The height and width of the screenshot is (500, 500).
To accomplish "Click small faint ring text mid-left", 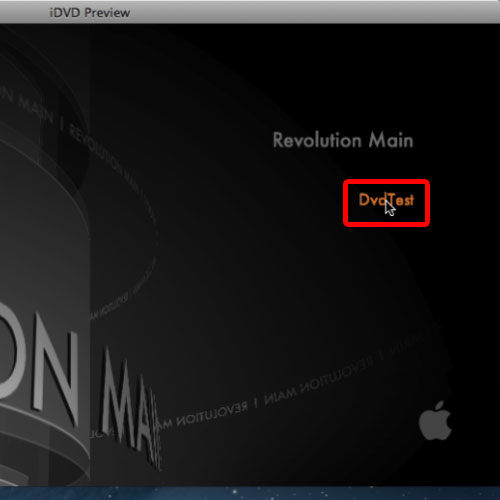I will click(110, 305).
